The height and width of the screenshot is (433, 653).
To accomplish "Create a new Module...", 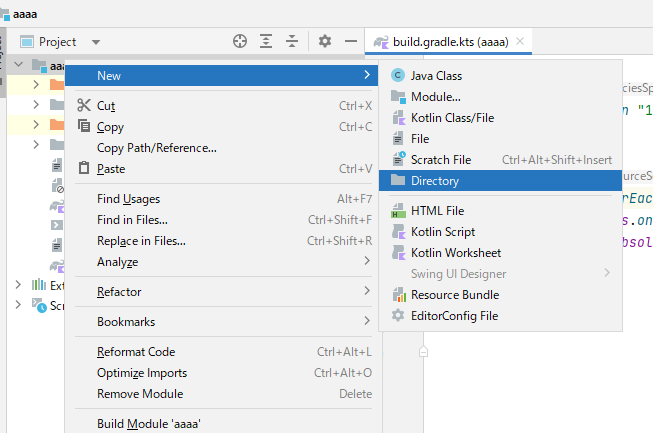I will 501,97.
